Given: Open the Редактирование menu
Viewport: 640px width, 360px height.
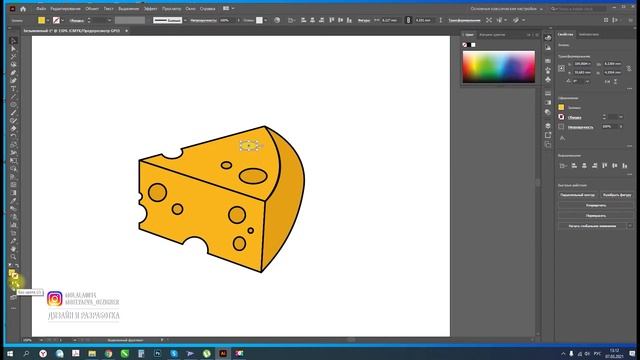Looking at the screenshot, I should point(65,9).
